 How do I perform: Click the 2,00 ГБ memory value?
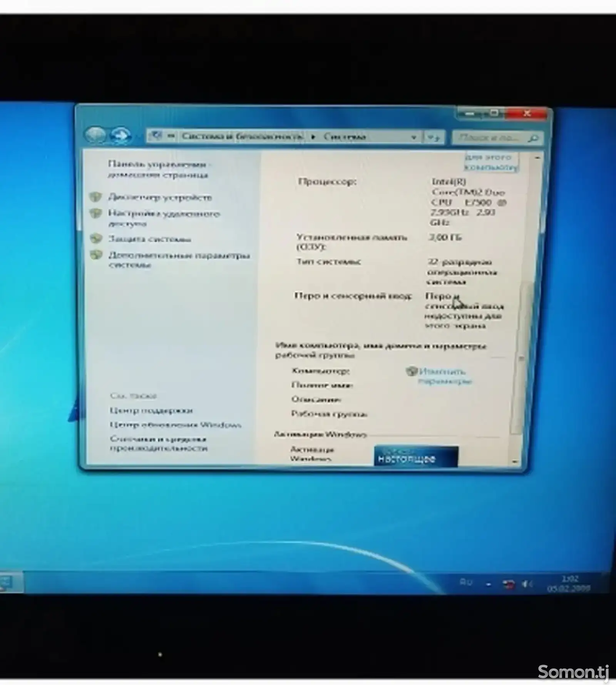pos(445,237)
